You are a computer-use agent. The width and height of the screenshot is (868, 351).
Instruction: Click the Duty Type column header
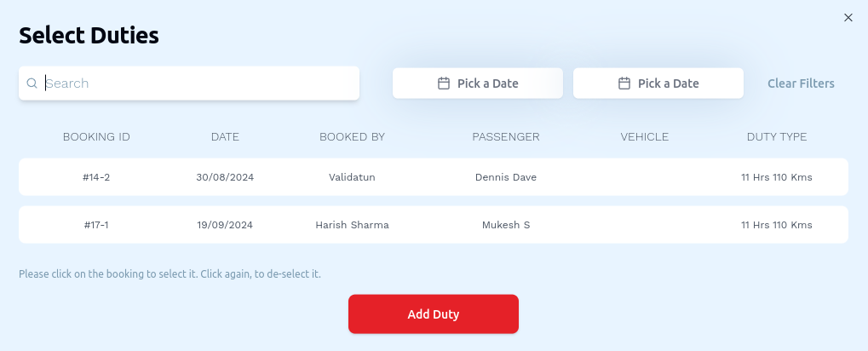(x=776, y=136)
